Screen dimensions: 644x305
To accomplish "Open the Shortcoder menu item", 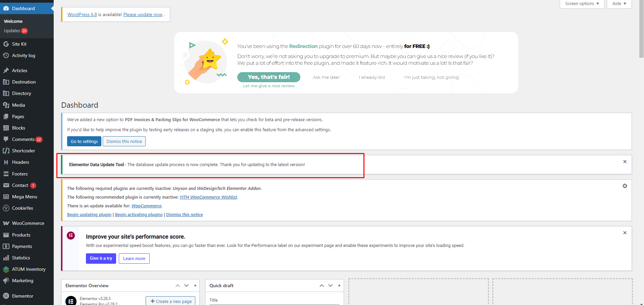I will (27, 151).
